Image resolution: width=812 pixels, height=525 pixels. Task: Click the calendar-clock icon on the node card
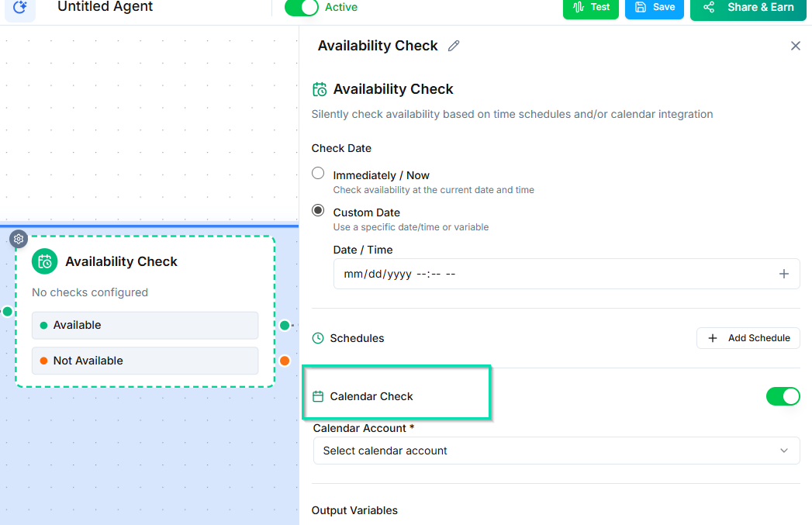coord(45,261)
